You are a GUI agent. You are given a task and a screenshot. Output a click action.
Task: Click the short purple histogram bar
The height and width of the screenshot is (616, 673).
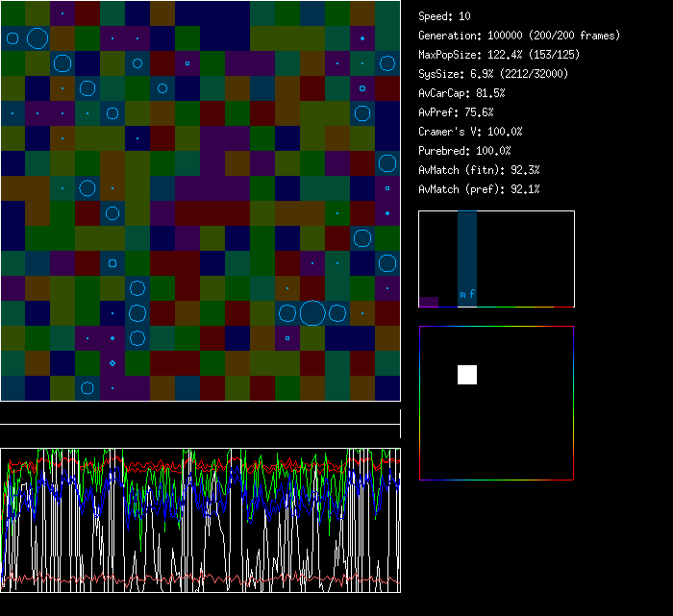point(429,302)
